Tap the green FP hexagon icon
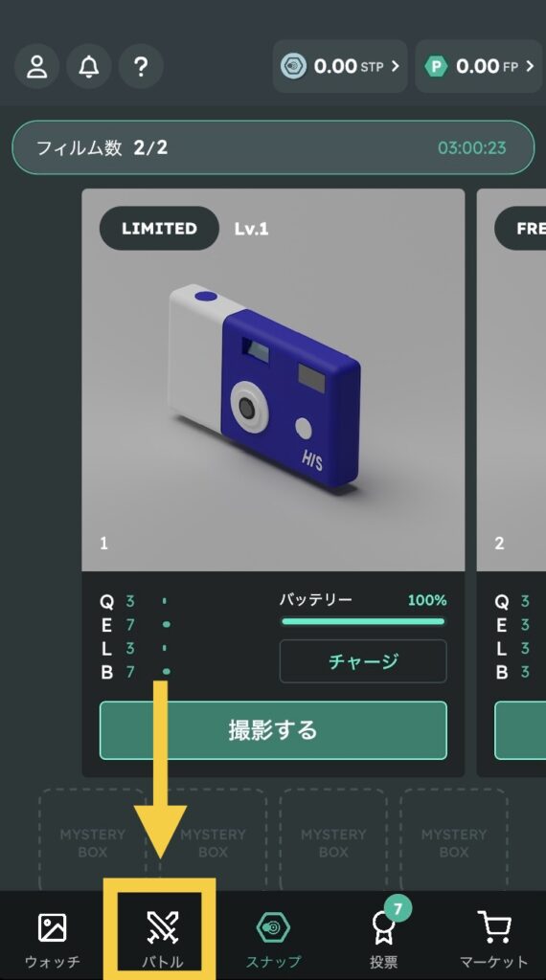This screenshot has height=980, width=546. 437,66
